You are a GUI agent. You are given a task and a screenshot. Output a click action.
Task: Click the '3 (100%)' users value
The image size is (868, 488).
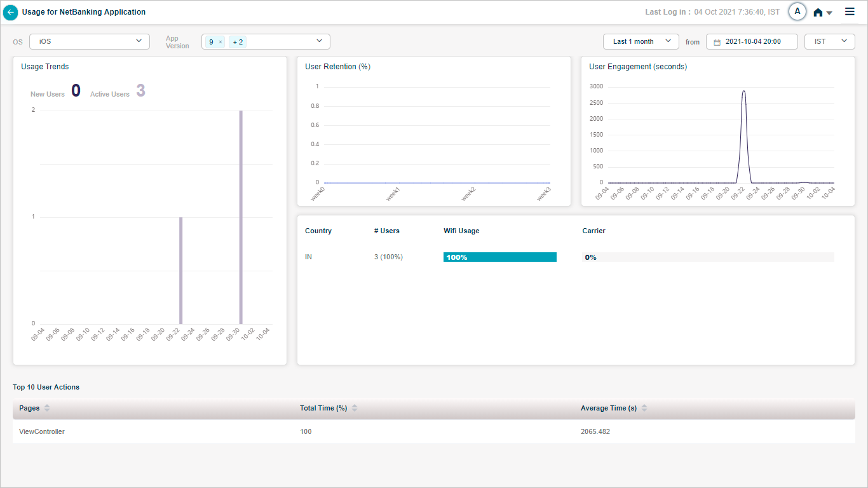pyautogui.click(x=388, y=257)
